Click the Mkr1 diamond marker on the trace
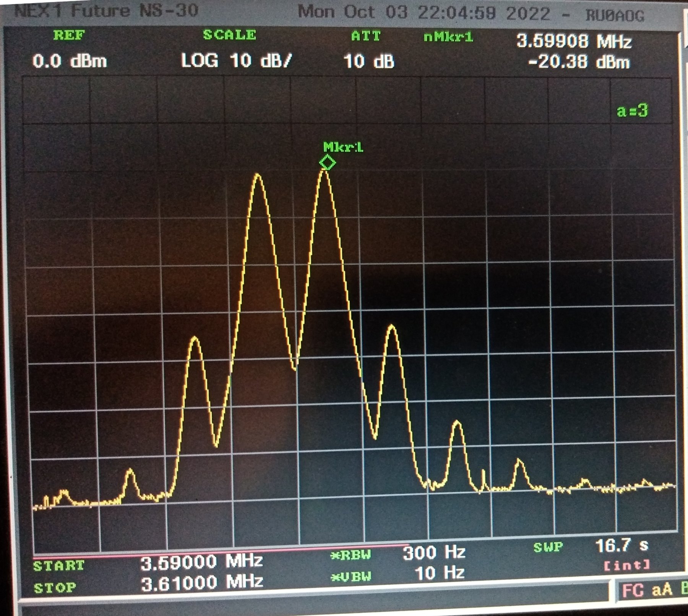Viewport: 688px width, 616px height. (328, 163)
